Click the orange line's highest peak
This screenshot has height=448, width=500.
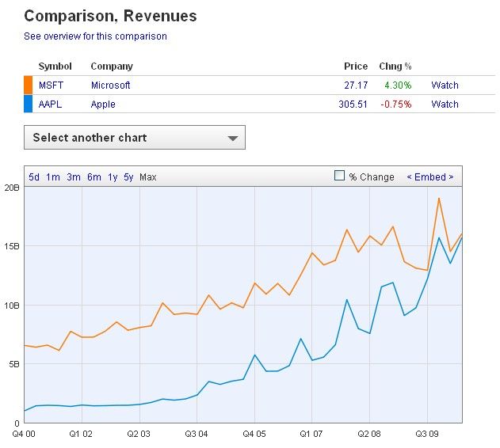click(x=439, y=198)
